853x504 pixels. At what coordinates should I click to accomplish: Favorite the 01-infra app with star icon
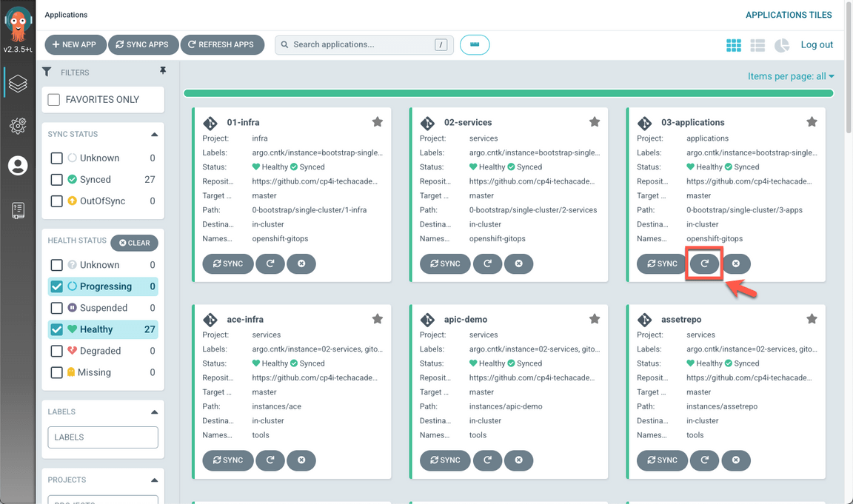tap(378, 122)
